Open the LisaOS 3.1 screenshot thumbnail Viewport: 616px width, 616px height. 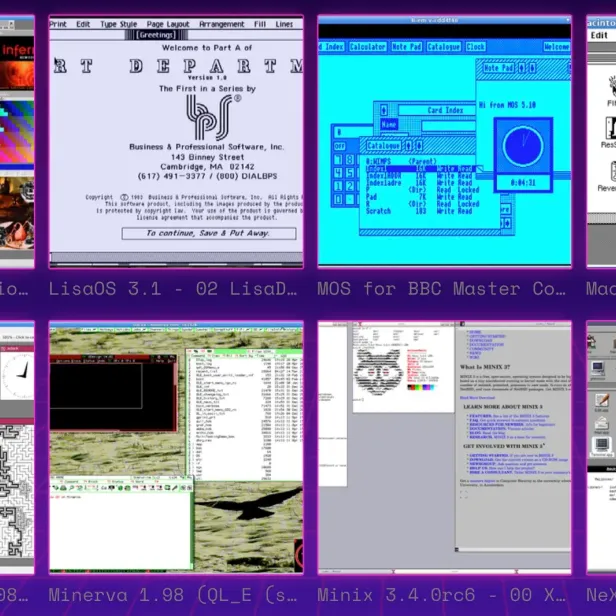176,142
